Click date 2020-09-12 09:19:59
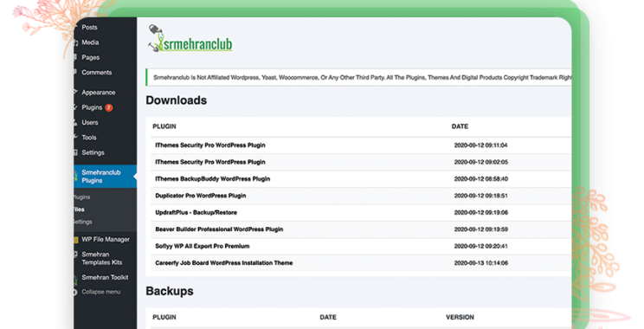644x329 pixels. [481, 229]
